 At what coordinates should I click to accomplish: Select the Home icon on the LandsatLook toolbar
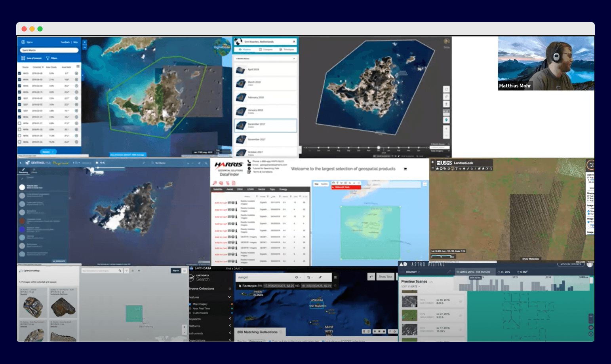click(438, 169)
